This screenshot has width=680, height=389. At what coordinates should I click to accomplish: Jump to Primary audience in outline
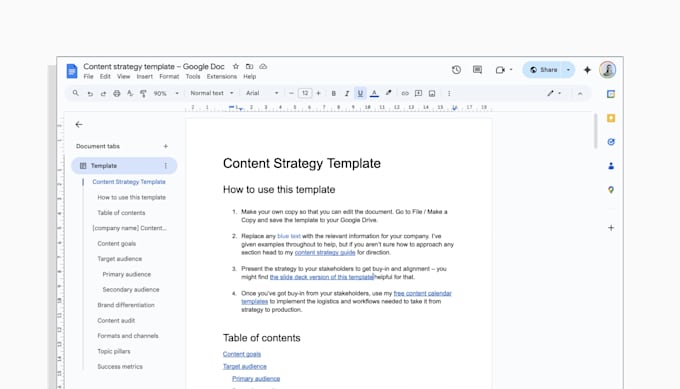(x=127, y=274)
